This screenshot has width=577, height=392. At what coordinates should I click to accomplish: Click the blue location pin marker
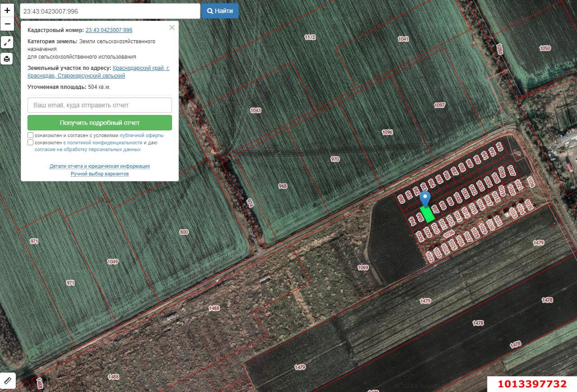(x=425, y=199)
